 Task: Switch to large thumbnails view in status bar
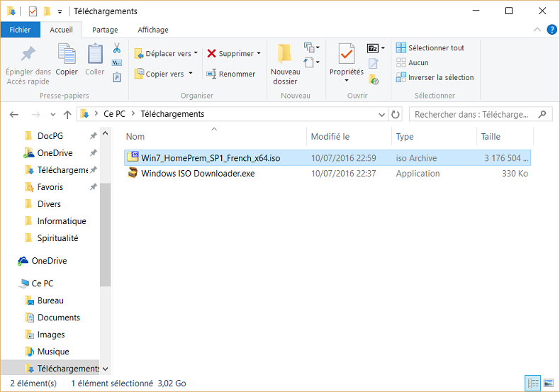coord(548,383)
